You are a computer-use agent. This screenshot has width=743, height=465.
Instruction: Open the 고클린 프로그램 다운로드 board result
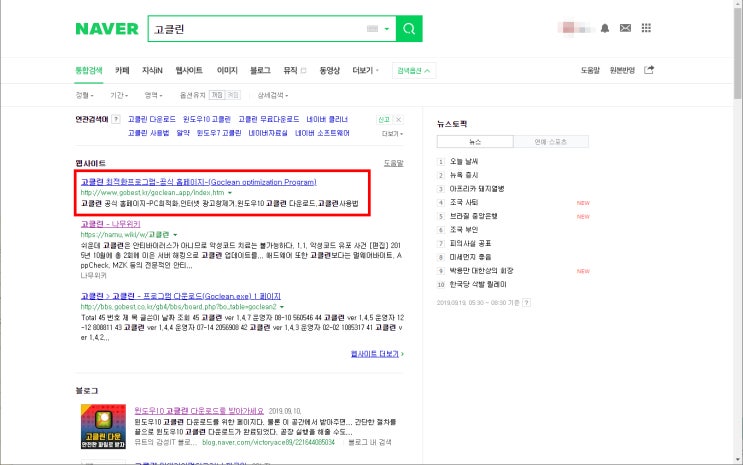pyautogui.click(x=181, y=296)
